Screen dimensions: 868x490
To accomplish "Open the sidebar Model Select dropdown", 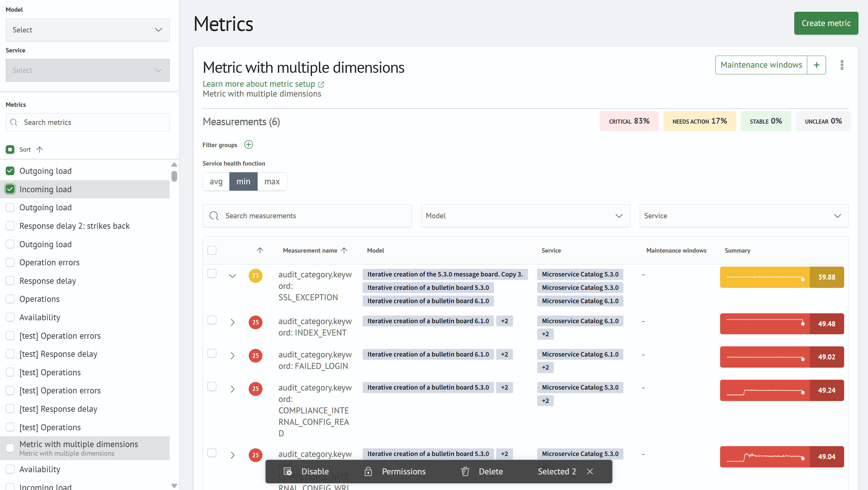I will [x=87, y=30].
